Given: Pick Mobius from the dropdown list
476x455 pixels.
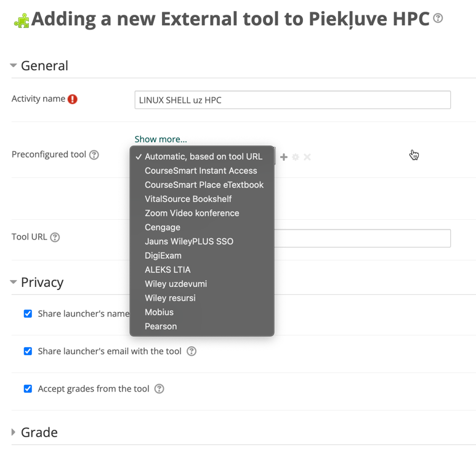Looking at the screenshot, I should (x=202, y=312).
